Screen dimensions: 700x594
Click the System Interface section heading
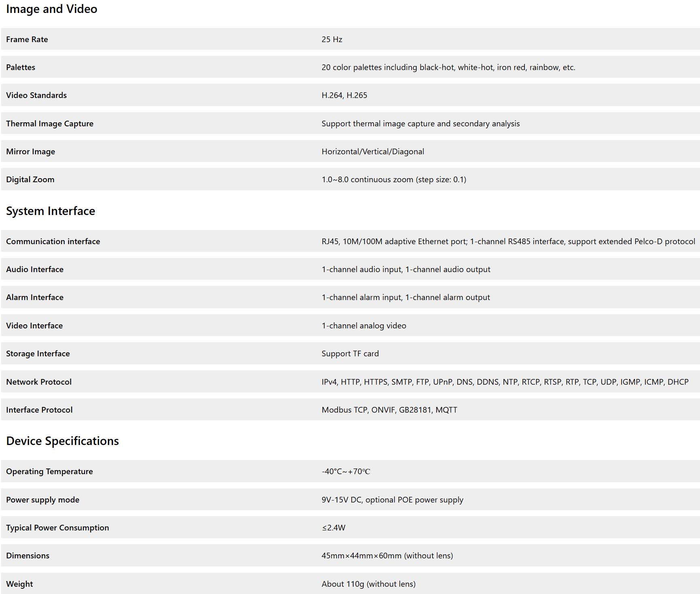coord(51,211)
